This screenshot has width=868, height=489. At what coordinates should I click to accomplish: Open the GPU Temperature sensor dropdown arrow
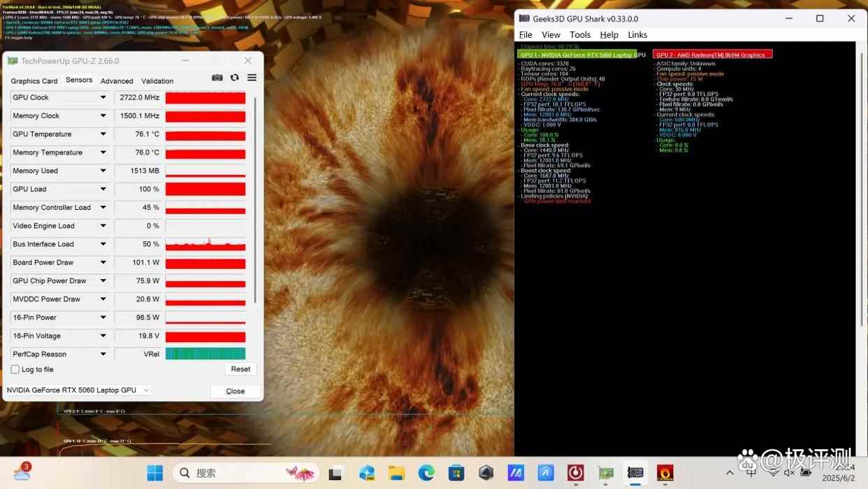point(103,134)
